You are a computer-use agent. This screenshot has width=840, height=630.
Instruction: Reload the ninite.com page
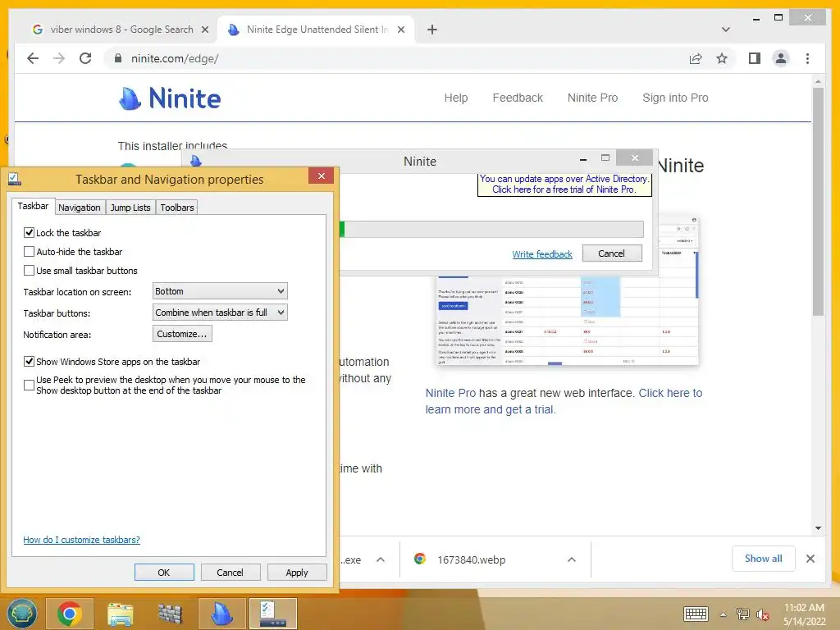pyautogui.click(x=85, y=58)
